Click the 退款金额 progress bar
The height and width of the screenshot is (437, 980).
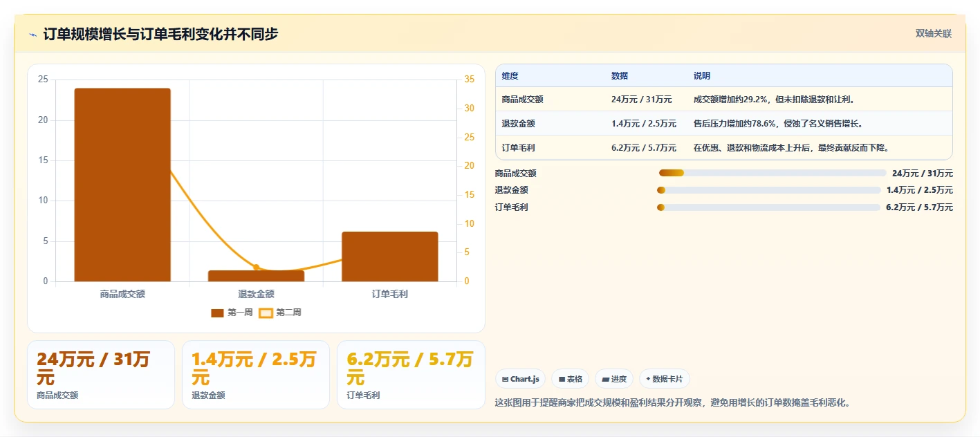click(x=768, y=190)
